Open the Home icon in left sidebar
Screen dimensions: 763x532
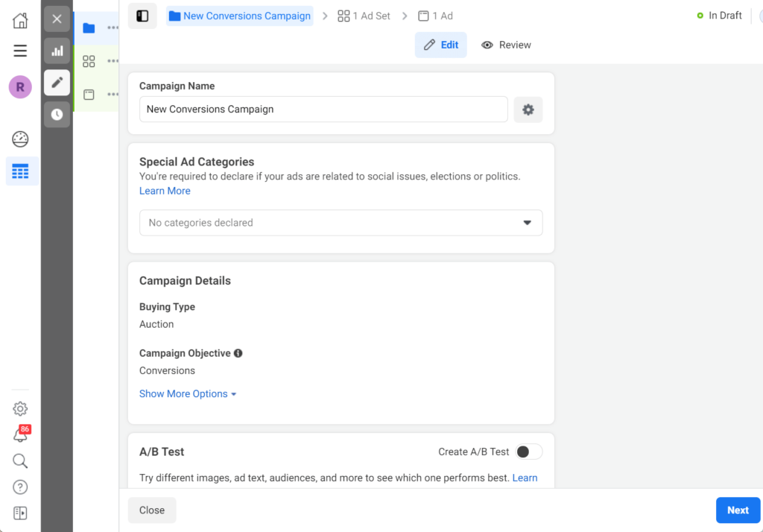20,20
